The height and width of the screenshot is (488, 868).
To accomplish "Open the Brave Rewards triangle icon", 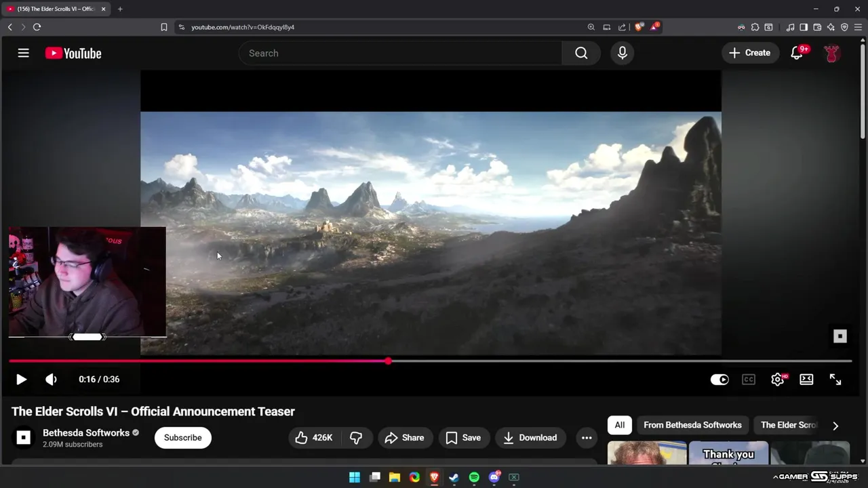I will (654, 27).
